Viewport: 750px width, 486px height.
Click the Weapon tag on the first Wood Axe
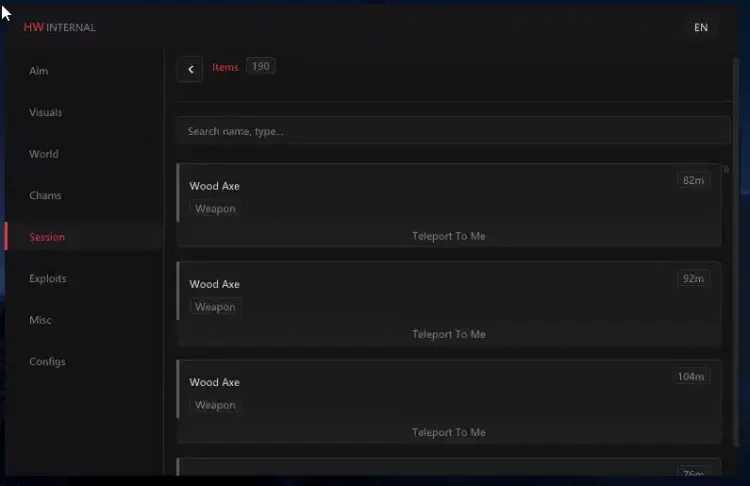215,209
